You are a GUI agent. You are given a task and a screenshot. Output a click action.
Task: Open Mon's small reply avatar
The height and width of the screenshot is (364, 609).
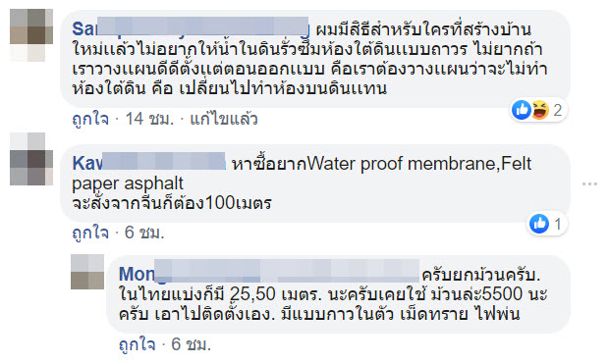pyautogui.click(x=87, y=272)
